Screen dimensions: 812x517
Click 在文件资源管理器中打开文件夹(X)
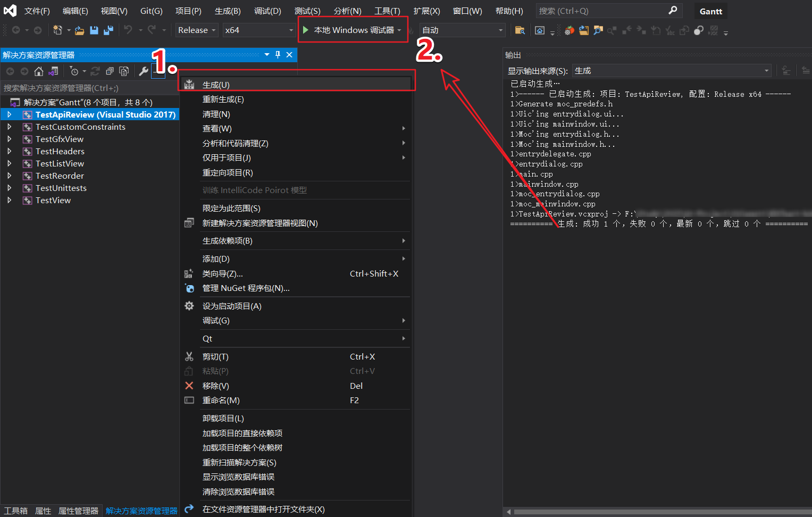click(x=296, y=509)
